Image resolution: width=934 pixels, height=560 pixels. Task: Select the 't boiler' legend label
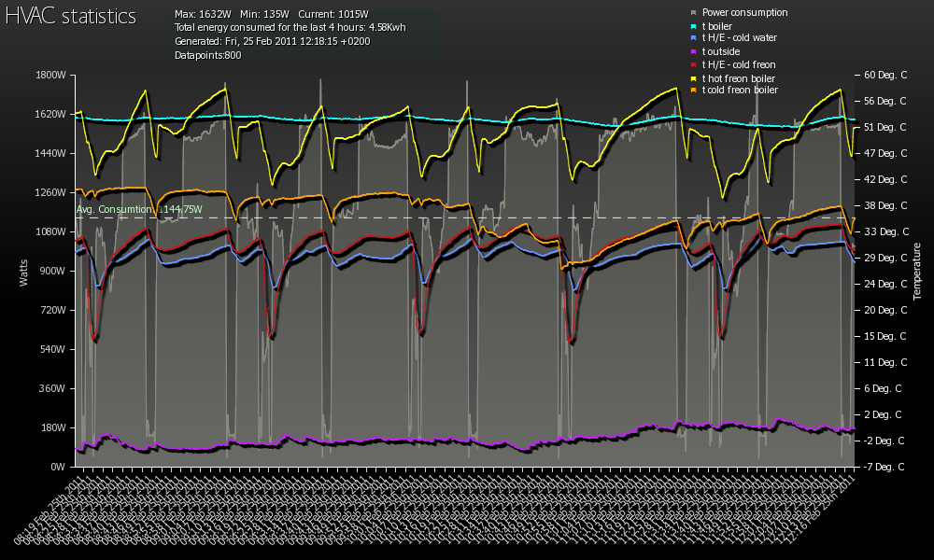point(717,26)
